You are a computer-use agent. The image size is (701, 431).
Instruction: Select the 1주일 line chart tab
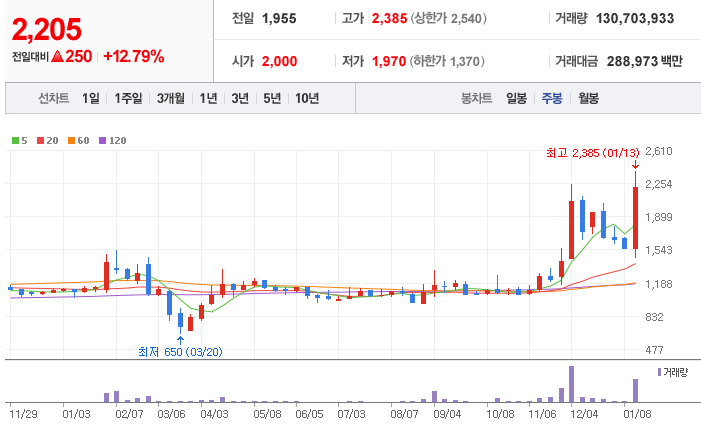(x=128, y=98)
